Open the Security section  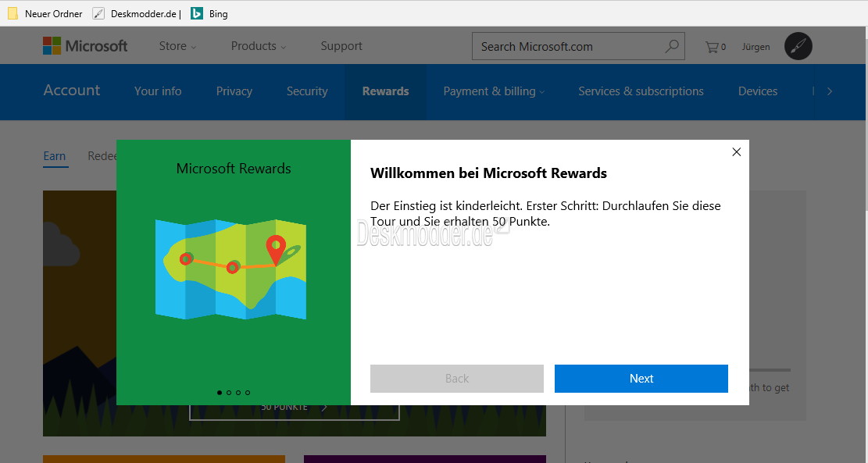(307, 91)
